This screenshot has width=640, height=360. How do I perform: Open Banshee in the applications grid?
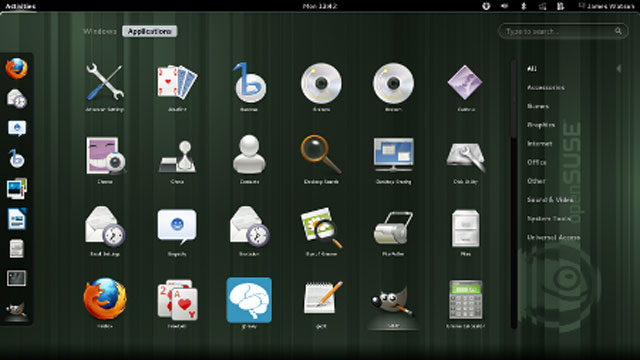(x=249, y=87)
